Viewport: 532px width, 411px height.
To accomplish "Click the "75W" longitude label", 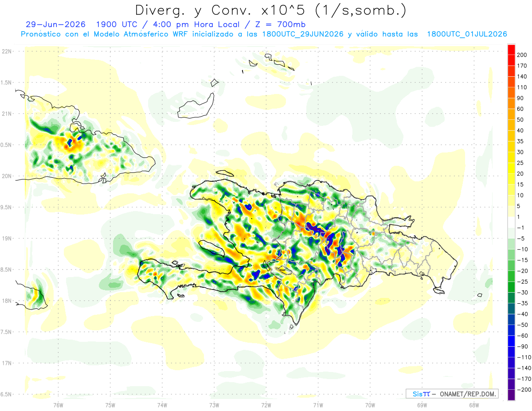I will click(x=110, y=405).
